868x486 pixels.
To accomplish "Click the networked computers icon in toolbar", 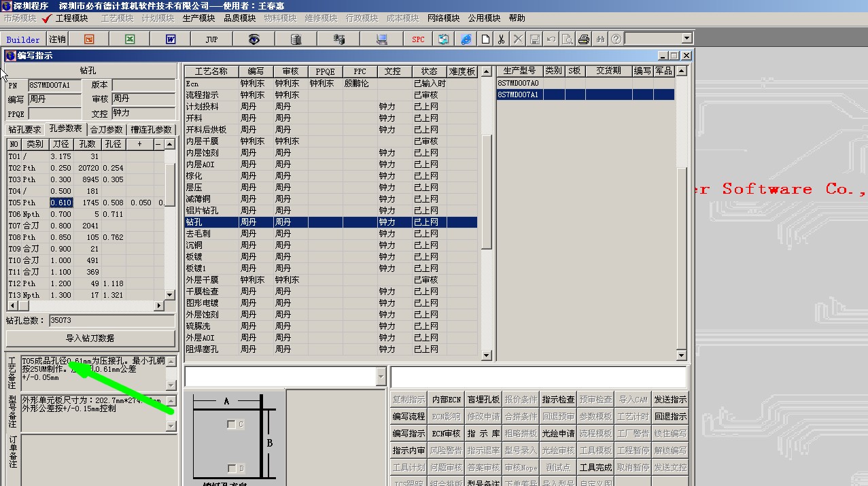I will pos(338,39).
